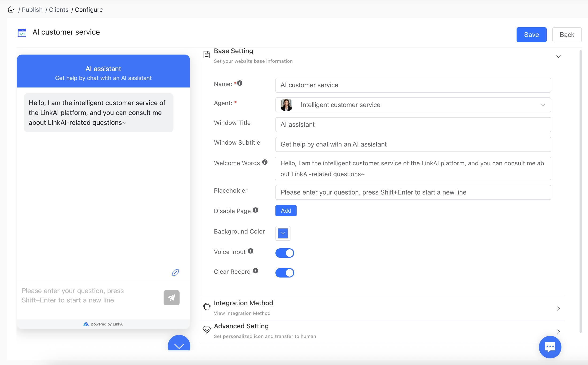The height and width of the screenshot is (365, 588).
Task: Show the Disable Page info tooltip
Action: (255, 210)
